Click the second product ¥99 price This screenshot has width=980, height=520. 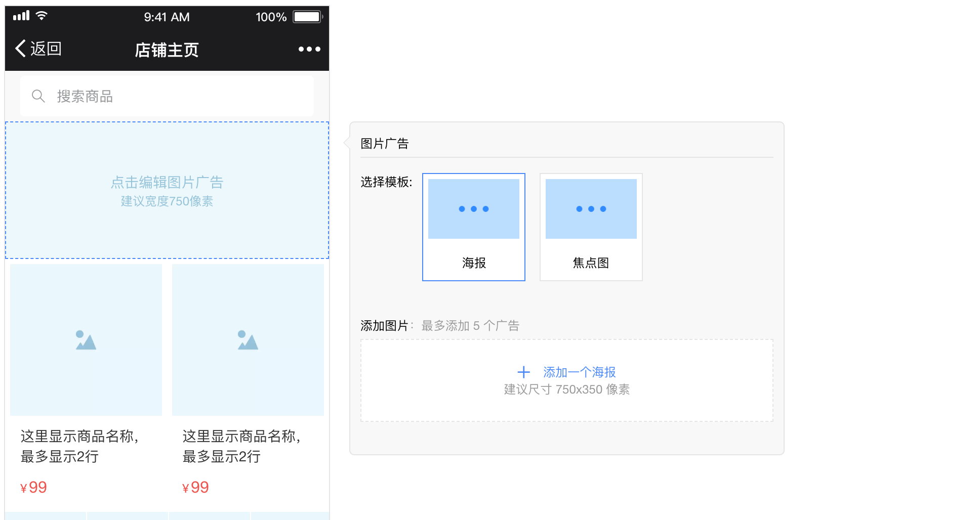click(x=195, y=487)
